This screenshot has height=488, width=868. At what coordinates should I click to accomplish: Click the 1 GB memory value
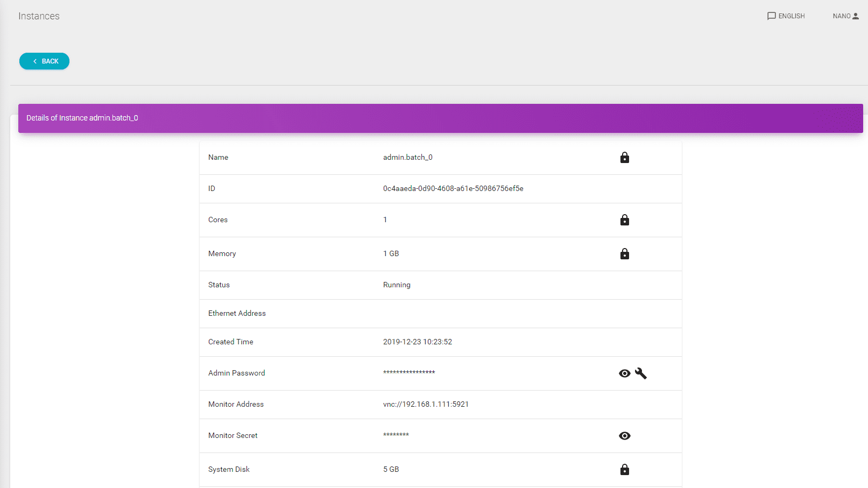(391, 254)
